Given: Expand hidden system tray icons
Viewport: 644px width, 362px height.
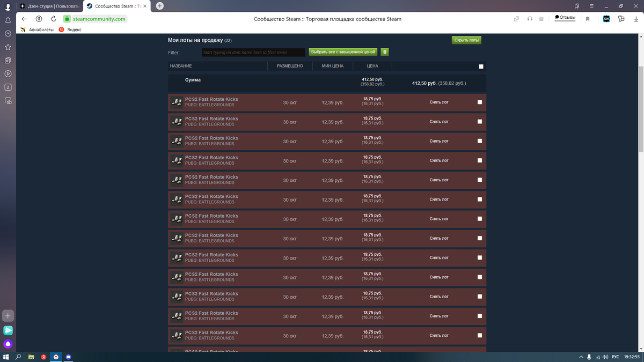Looking at the screenshot, I should pos(581,357).
